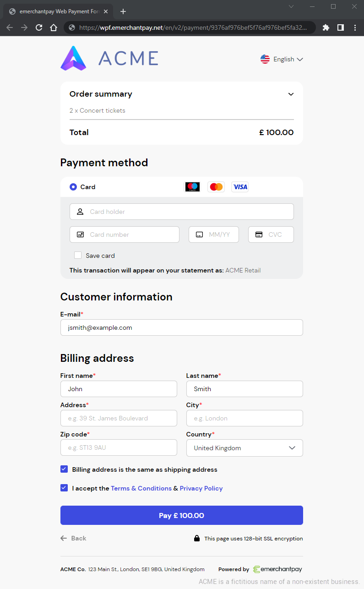Click the Pay £ 100.00 button
Viewport: 364px width, 589px height.
(181, 515)
